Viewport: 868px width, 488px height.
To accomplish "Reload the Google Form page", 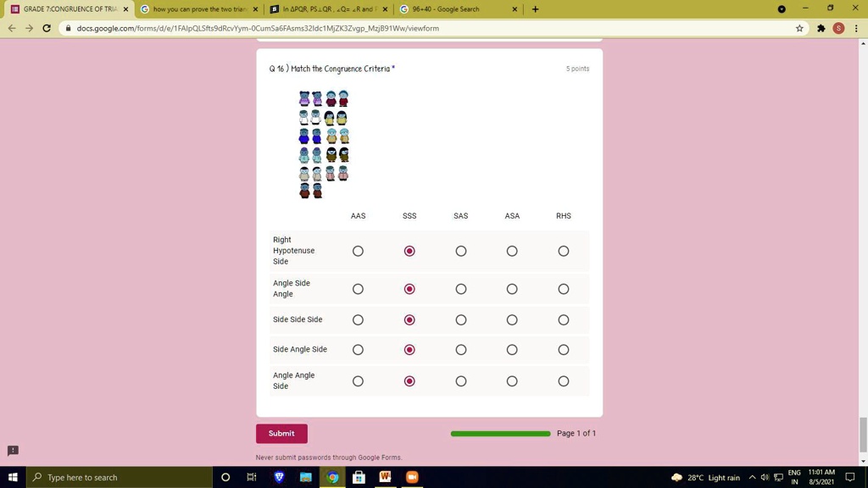I will tap(47, 28).
